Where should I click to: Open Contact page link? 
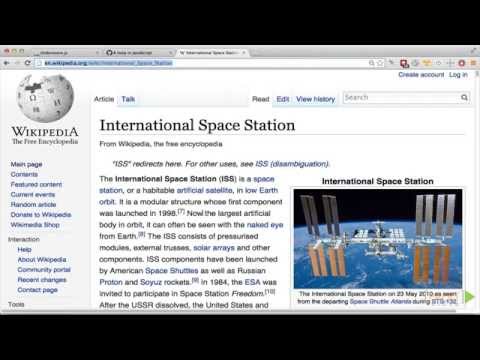point(37,290)
